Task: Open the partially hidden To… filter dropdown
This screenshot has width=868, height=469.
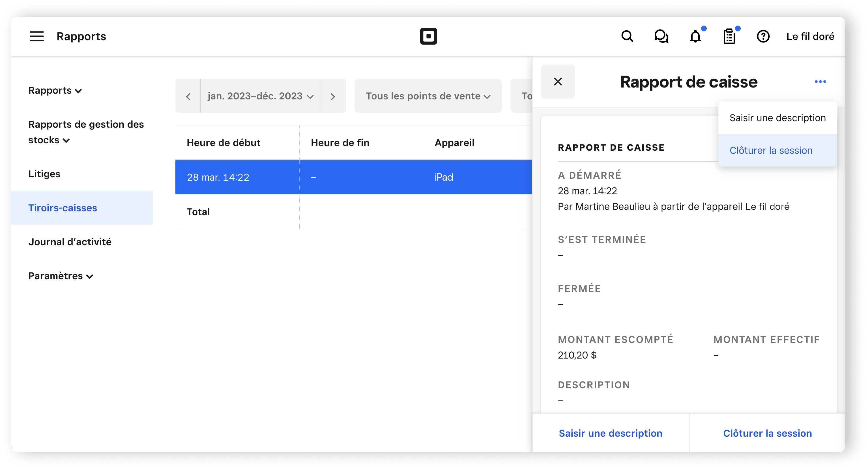Action: point(522,96)
